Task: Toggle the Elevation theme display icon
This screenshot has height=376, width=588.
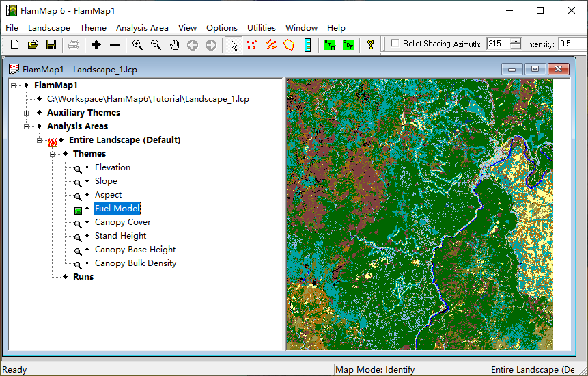Action: [79, 168]
